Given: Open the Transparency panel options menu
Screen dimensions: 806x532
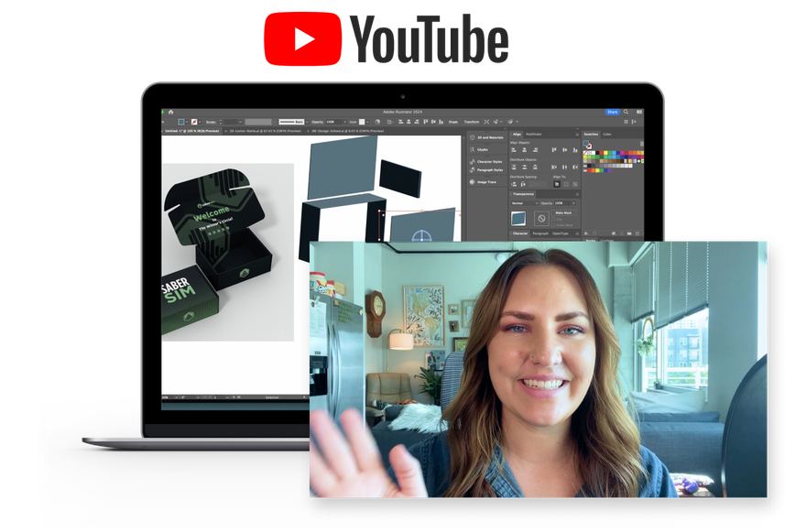Looking at the screenshot, I should tap(577, 194).
